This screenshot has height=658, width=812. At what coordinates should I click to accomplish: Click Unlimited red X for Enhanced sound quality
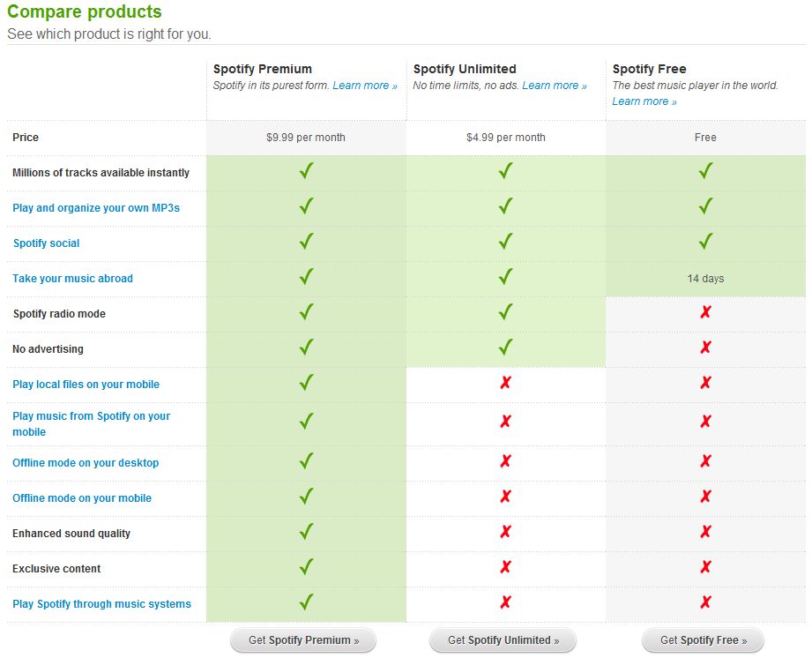coord(505,532)
